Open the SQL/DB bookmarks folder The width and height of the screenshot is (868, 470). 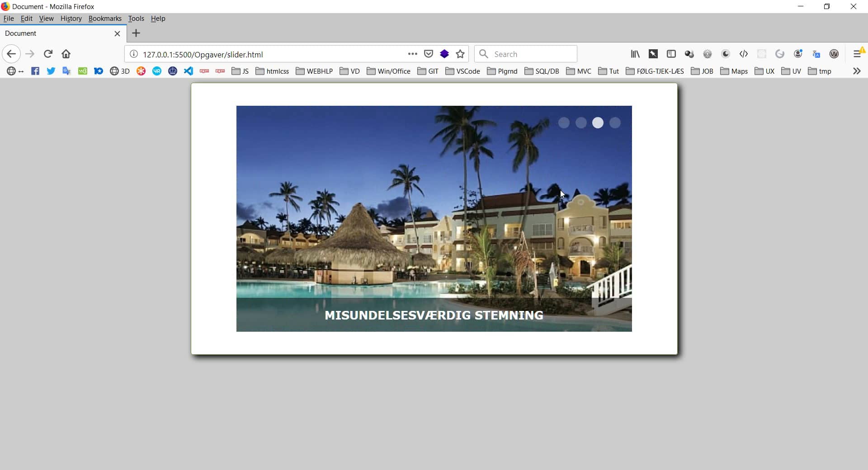click(x=542, y=71)
